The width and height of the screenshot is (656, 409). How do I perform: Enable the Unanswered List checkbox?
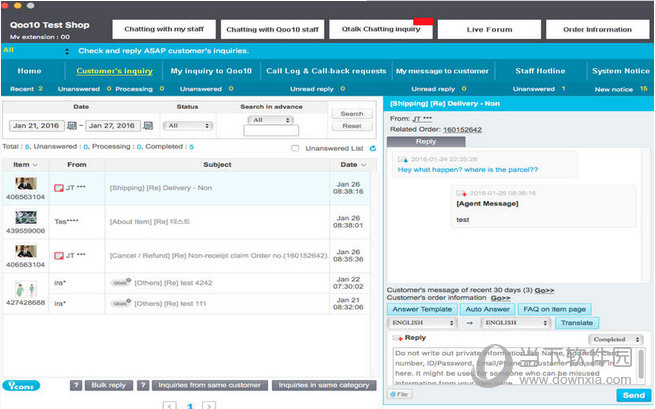[x=295, y=148]
